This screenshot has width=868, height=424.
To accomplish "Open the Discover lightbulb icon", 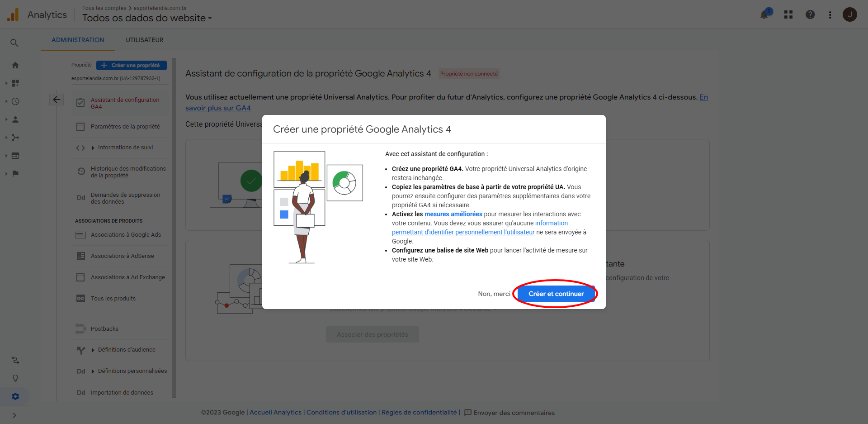I will click(15, 378).
